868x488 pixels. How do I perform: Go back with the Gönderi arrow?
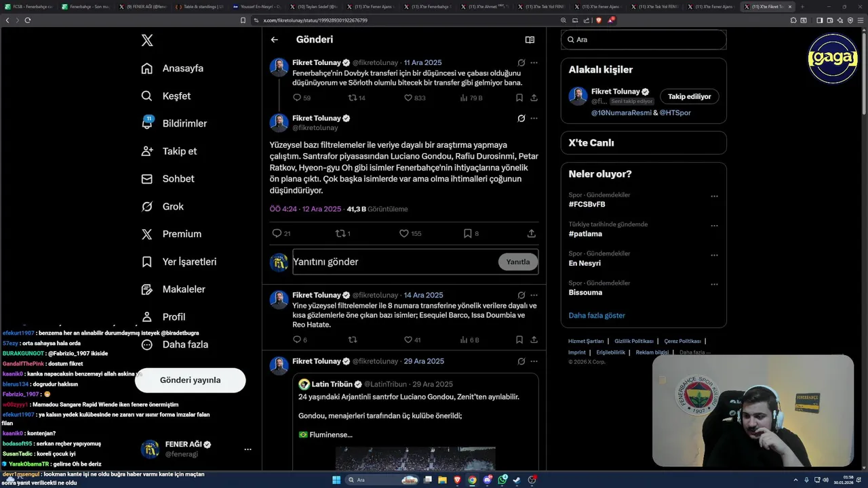(274, 40)
